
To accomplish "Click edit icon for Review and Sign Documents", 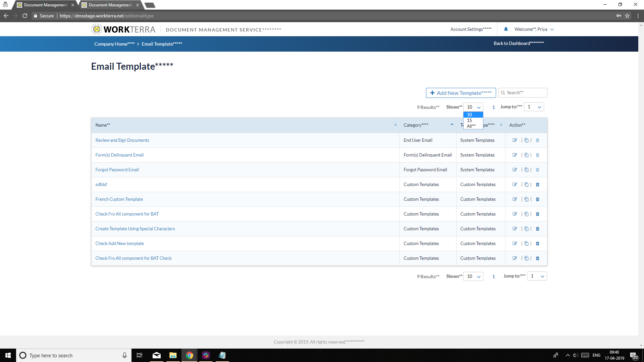I will coord(515,140).
